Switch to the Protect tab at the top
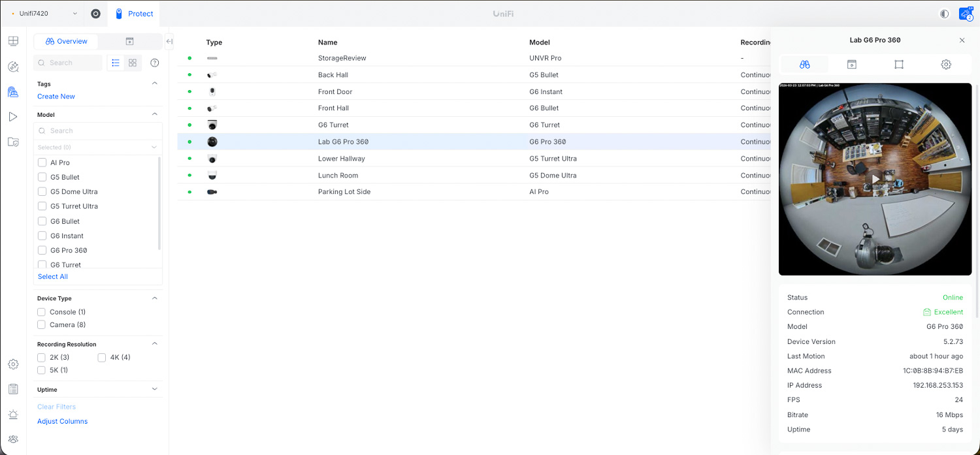The height and width of the screenshot is (455, 980). 134,13
